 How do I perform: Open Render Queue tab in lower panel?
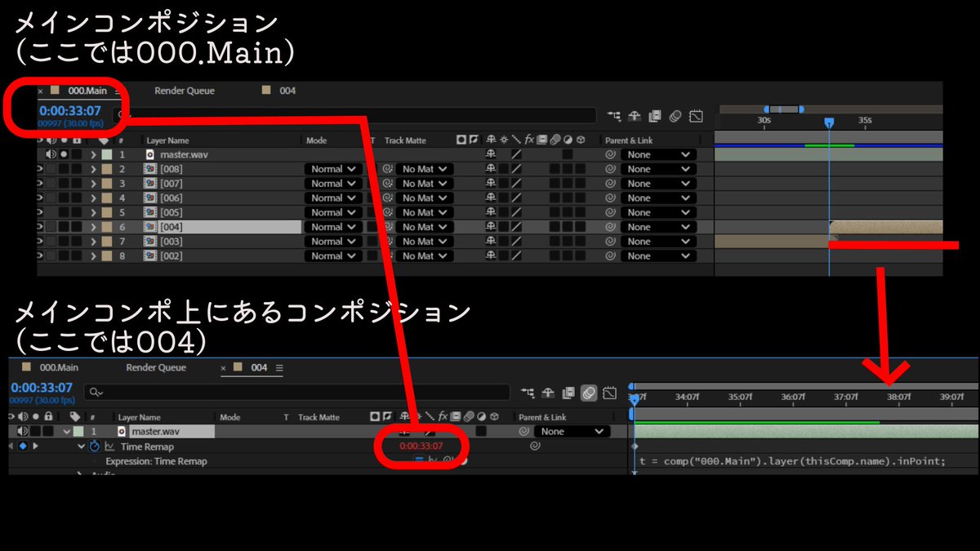pos(156,367)
